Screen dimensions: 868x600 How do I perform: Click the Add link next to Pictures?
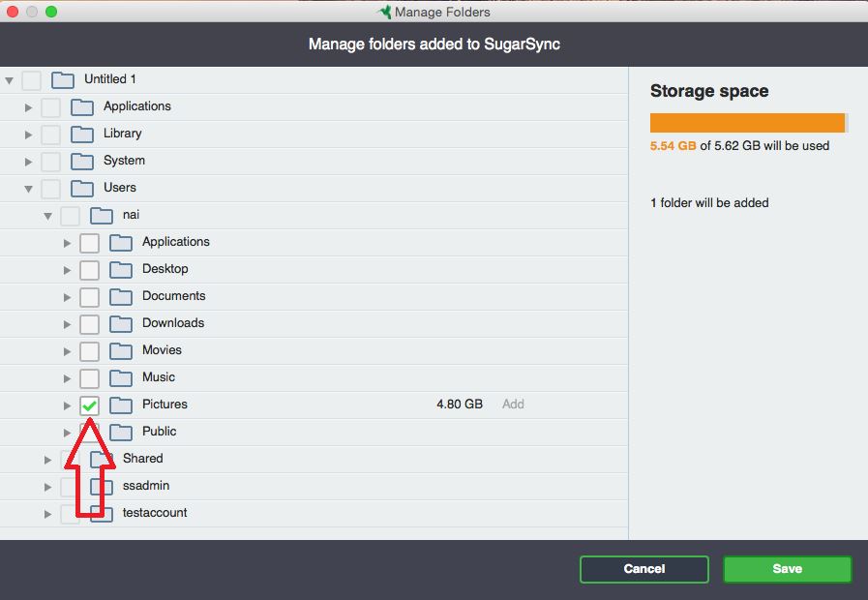click(513, 405)
